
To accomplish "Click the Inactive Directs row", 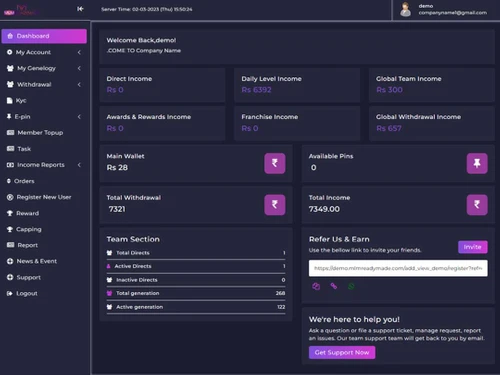I will tap(196, 280).
